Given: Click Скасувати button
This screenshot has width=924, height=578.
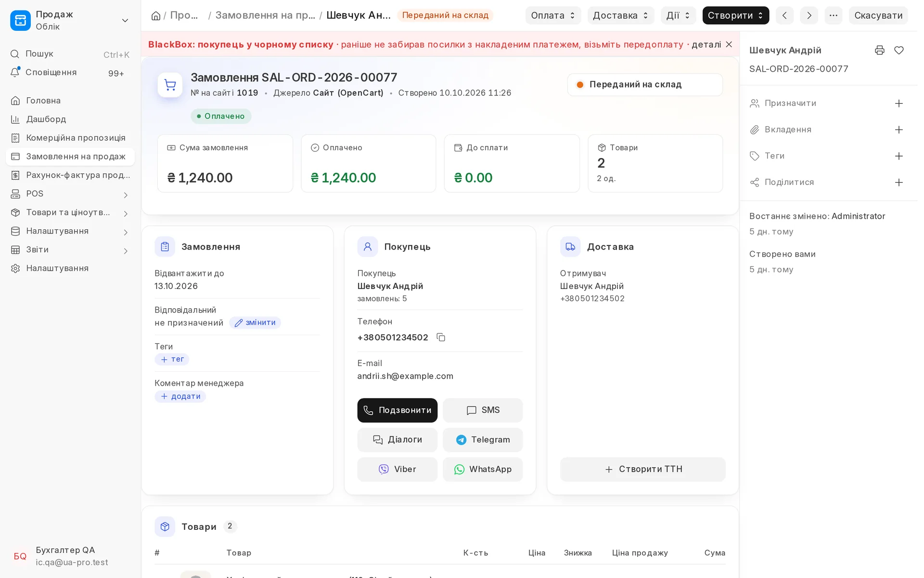Looking at the screenshot, I should [x=878, y=15].
